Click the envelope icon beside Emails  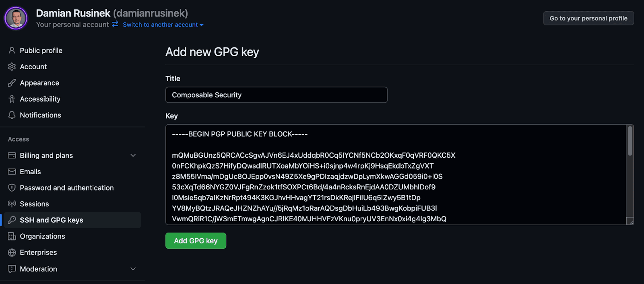12,172
